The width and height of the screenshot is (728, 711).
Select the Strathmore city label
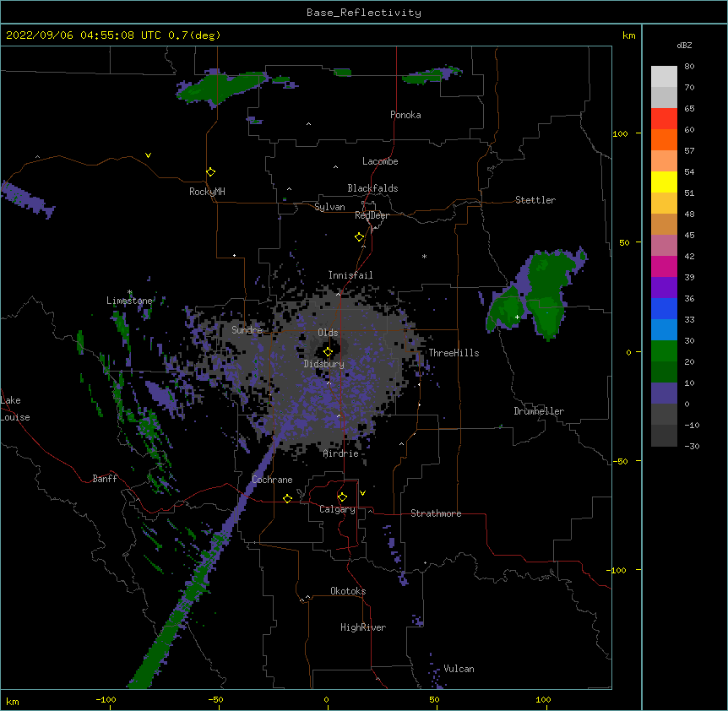click(x=436, y=513)
